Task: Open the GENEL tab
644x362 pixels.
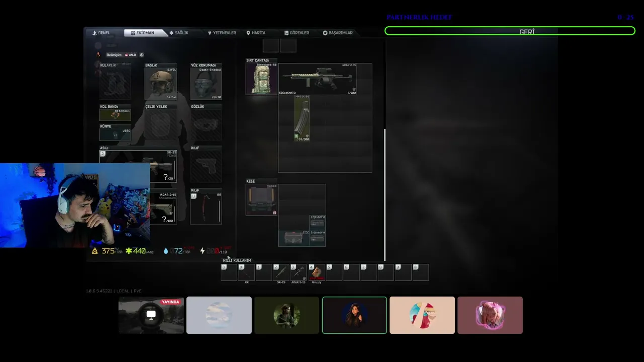Action: 101,33
